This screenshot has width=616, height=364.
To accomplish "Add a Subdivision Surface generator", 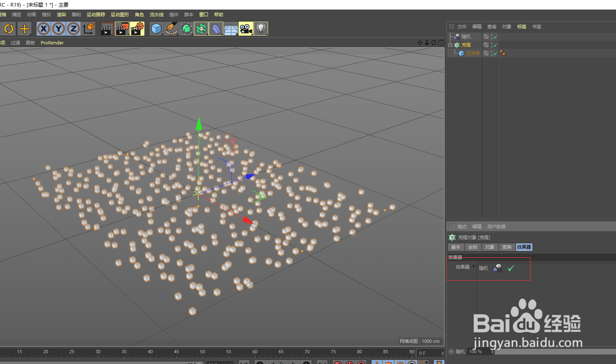I will 186,29.
